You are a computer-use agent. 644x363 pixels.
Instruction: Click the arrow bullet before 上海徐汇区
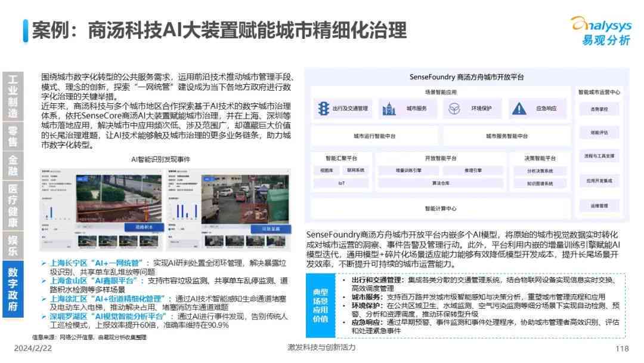point(44,299)
